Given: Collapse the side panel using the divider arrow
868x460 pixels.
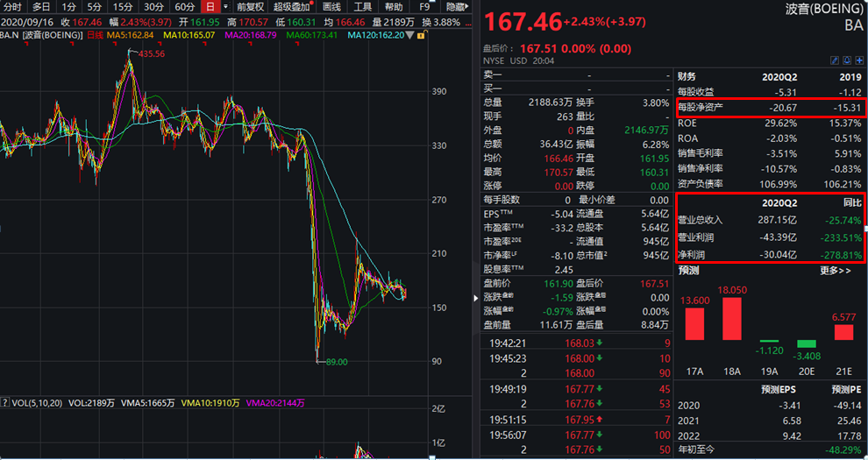Looking at the screenshot, I should point(475,298).
